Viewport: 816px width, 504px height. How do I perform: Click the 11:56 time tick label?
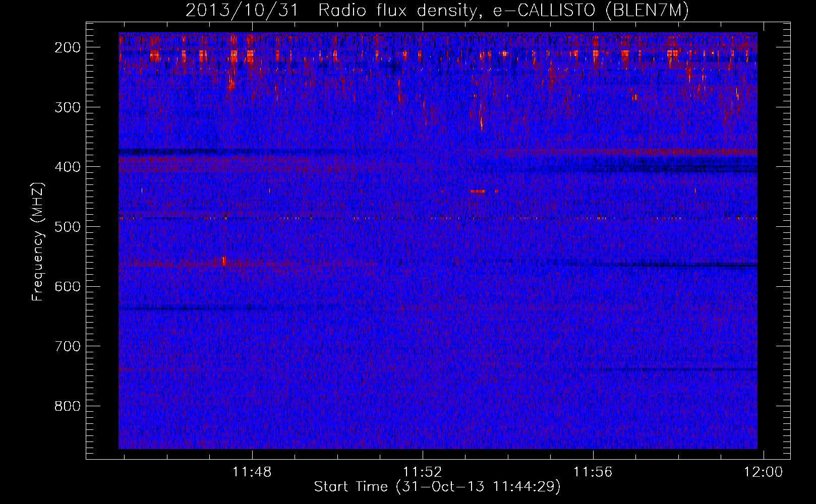[593, 472]
